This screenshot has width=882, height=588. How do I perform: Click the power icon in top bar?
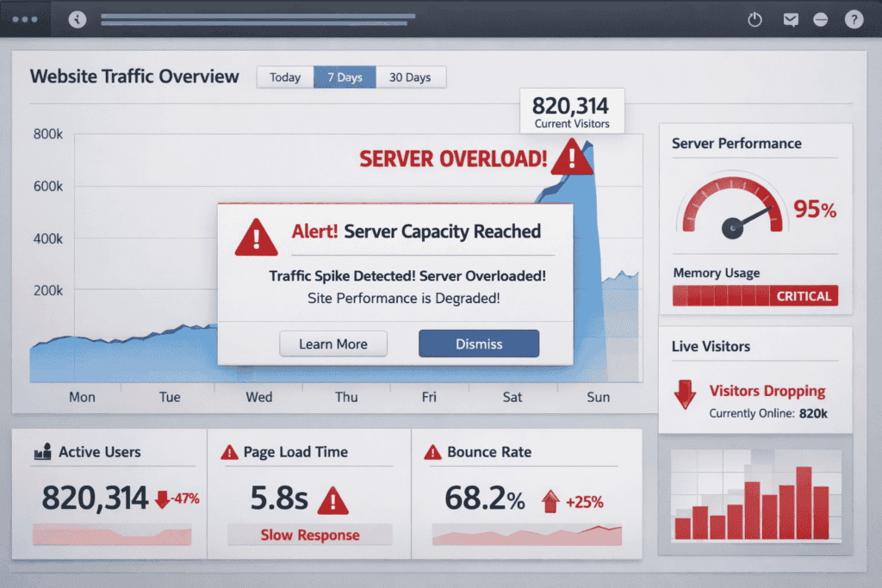point(755,19)
